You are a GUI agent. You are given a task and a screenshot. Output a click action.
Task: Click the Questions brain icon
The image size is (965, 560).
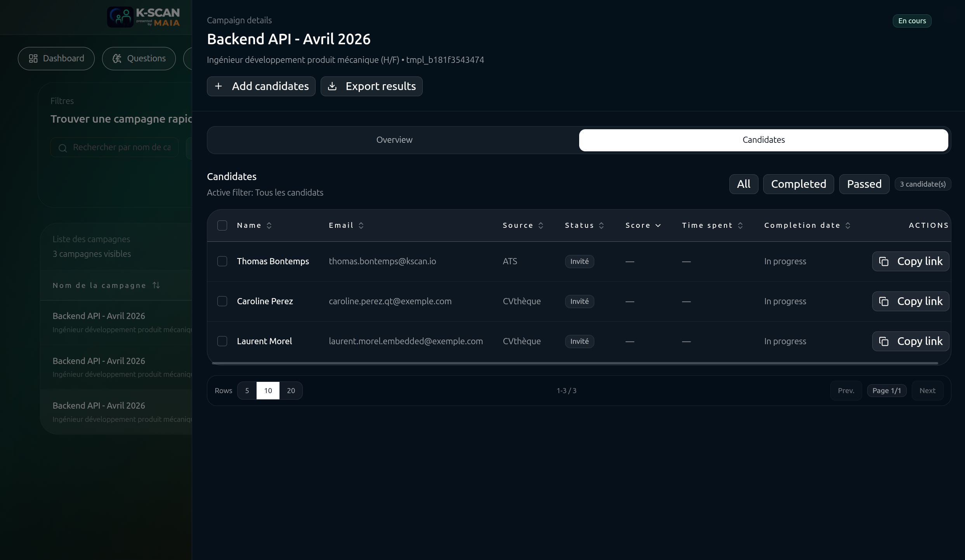(117, 59)
